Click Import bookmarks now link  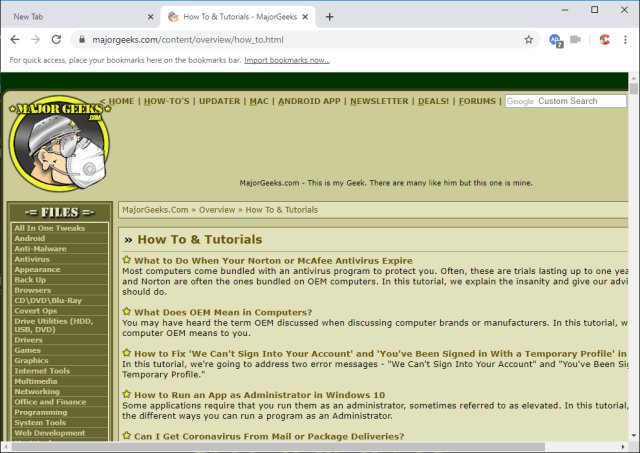coord(287,60)
